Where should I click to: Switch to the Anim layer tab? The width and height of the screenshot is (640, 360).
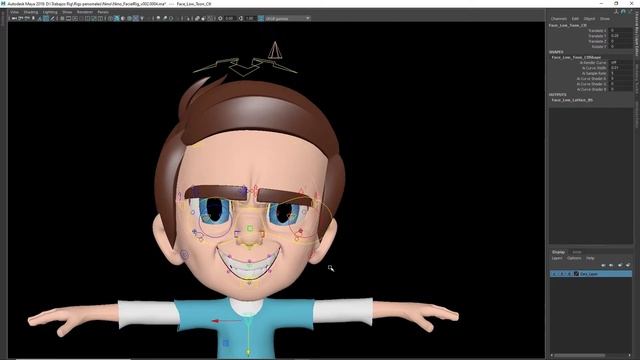coord(577,252)
